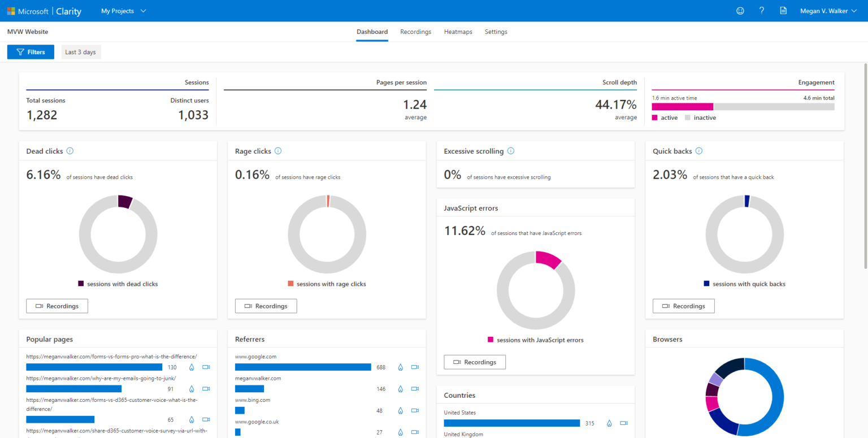Open the heatmap for the forms-vs-forms-pro page
Image resolution: width=868 pixels, height=438 pixels.
coord(192,367)
